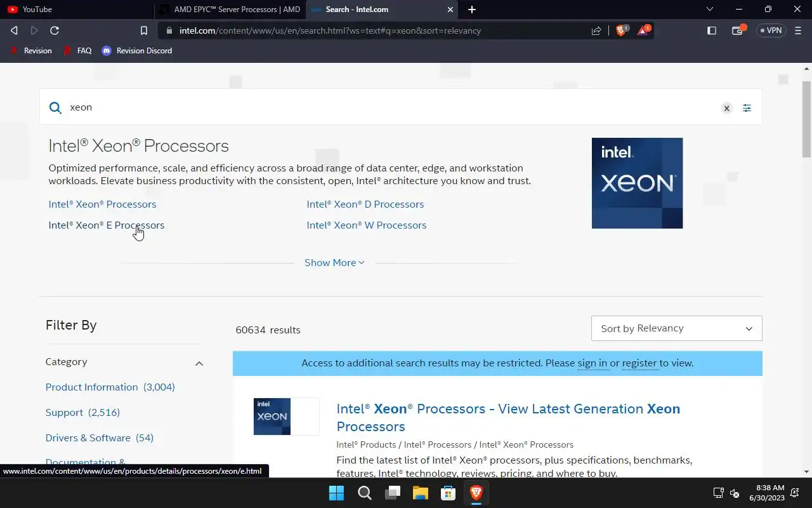This screenshot has height=508, width=812.
Task: Go back using browser back arrow
Action: pos(14,30)
